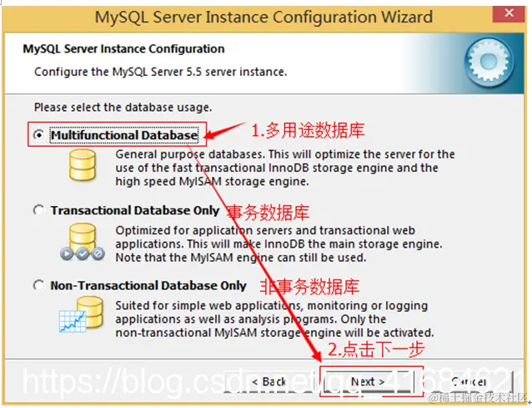This screenshot has width=532, height=408.
Task: Click the blue gear wizard icon
Action: point(489,63)
